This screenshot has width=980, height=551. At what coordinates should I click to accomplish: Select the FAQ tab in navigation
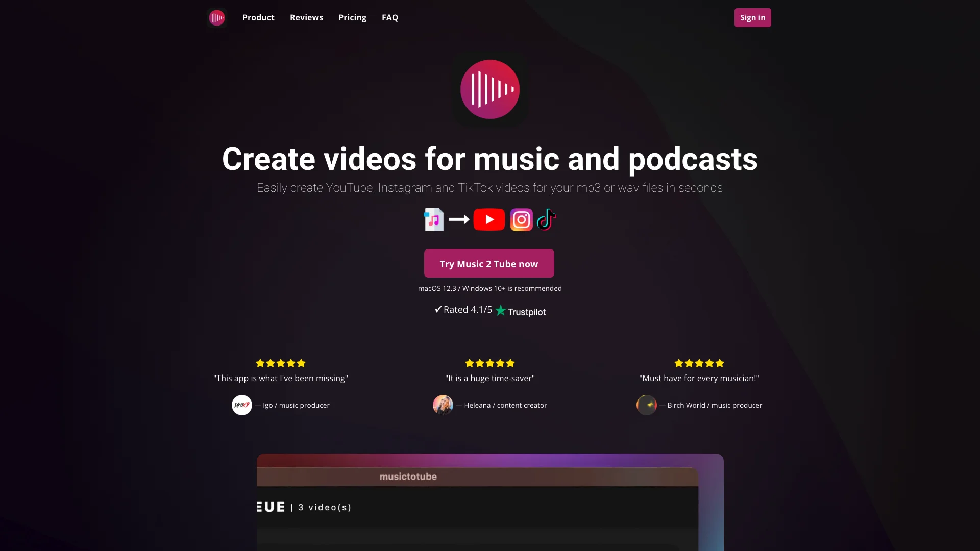point(389,17)
